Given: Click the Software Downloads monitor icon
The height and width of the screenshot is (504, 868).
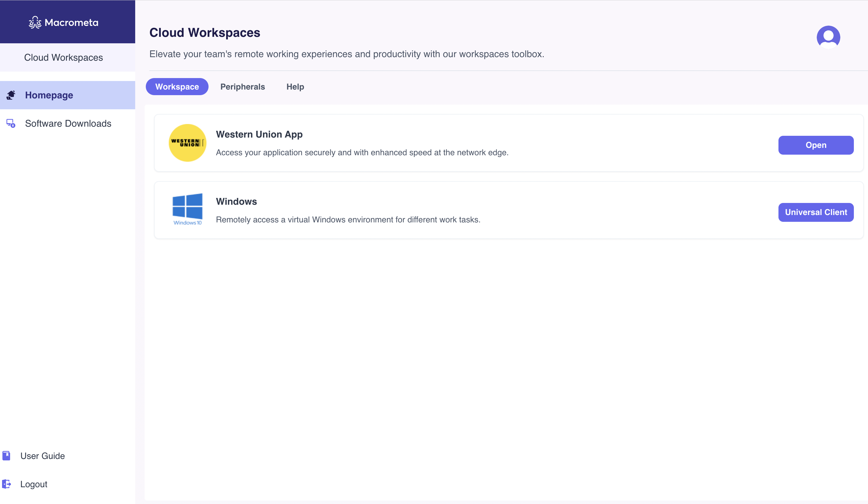Looking at the screenshot, I should coord(11,123).
